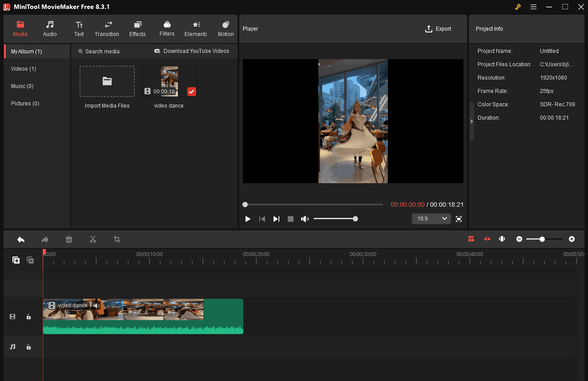
Task: Open the Transition panel
Action: 107,28
